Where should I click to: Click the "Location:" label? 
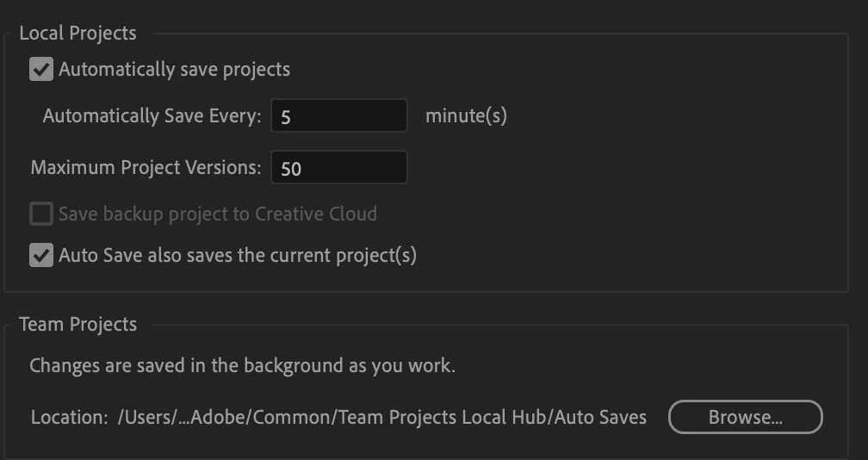click(x=69, y=418)
